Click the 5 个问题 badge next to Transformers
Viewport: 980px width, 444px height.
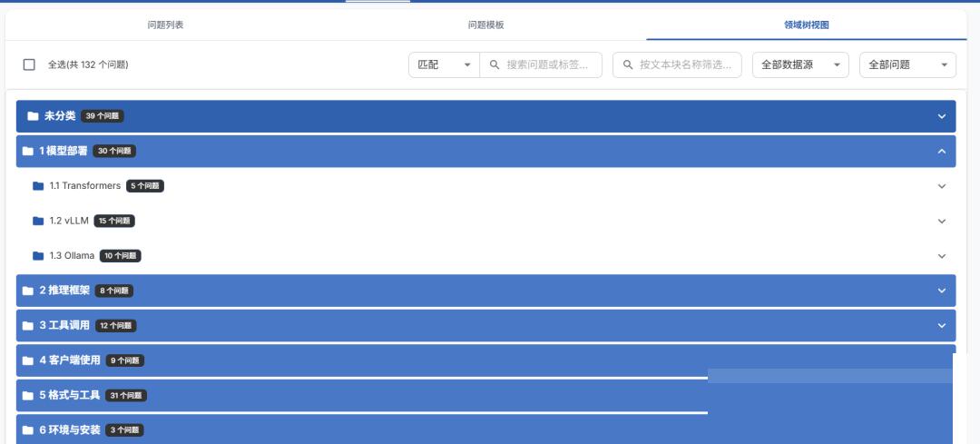pos(145,186)
